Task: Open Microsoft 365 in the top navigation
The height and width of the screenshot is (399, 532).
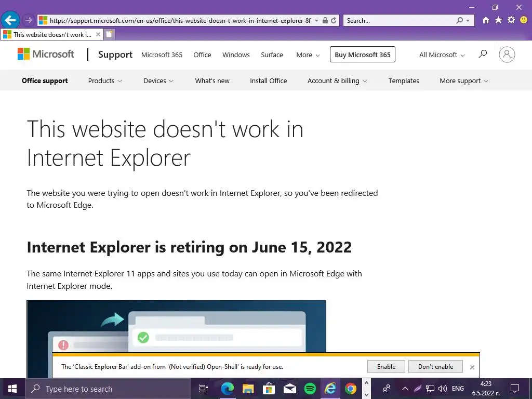Action: (x=162, y=55)
